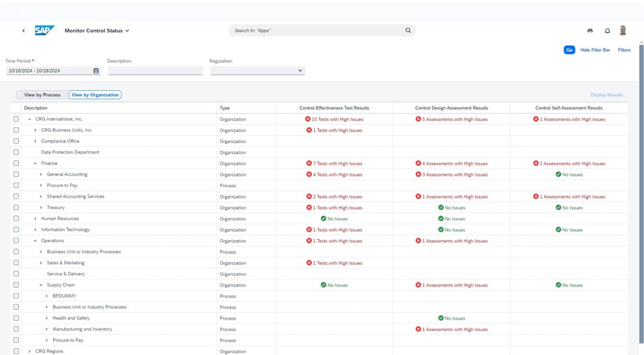Open the Time Period calendar picker
The height and width of the screenshot is (355, 644).
click(96, 70)
